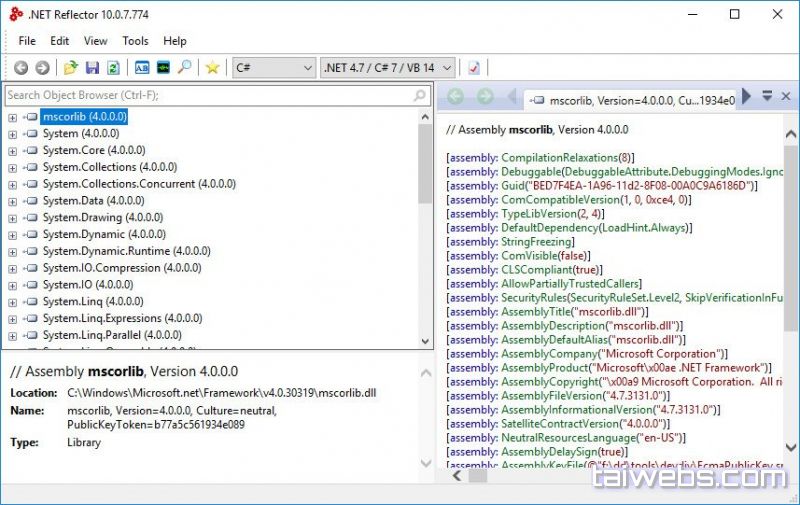Open the File menu

point(27,41)
